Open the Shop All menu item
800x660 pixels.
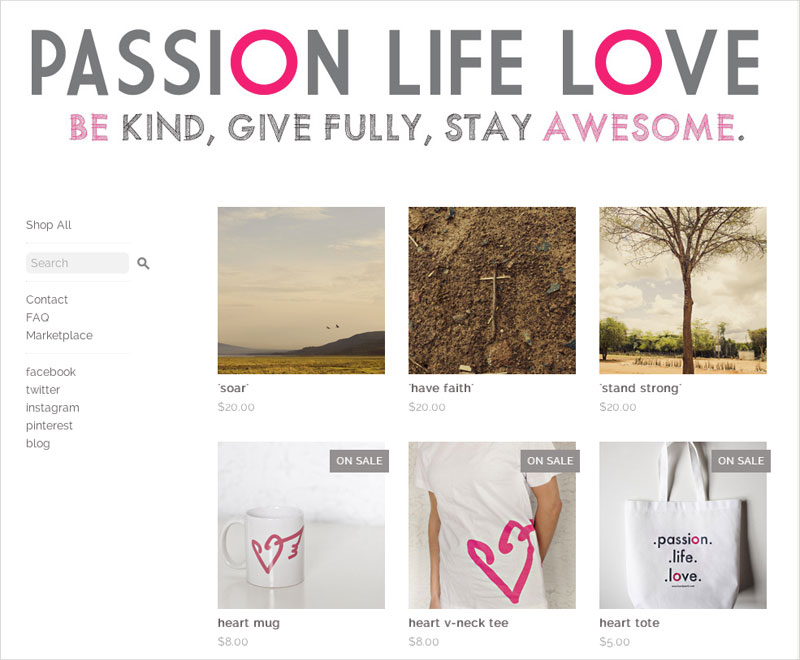48,225
